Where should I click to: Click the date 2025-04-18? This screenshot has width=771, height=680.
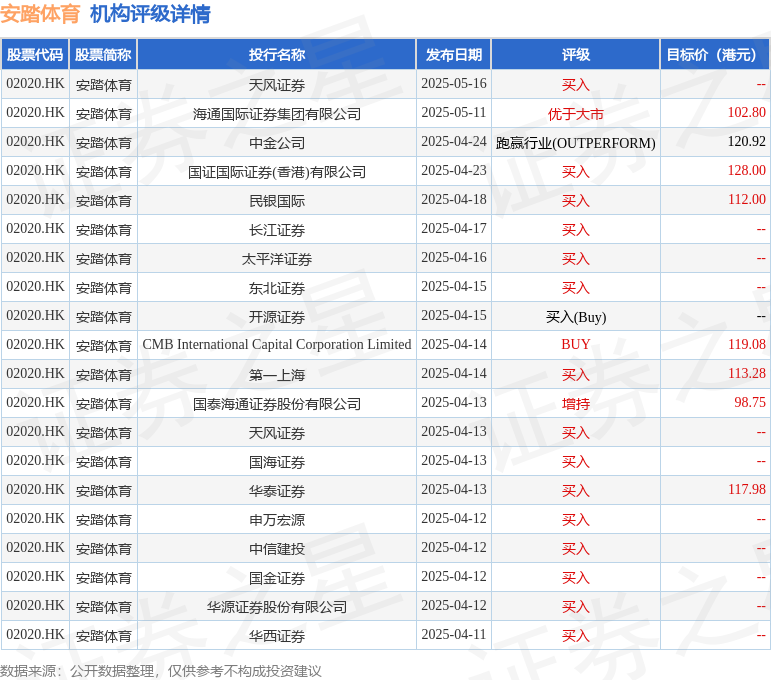pos(454,200)
